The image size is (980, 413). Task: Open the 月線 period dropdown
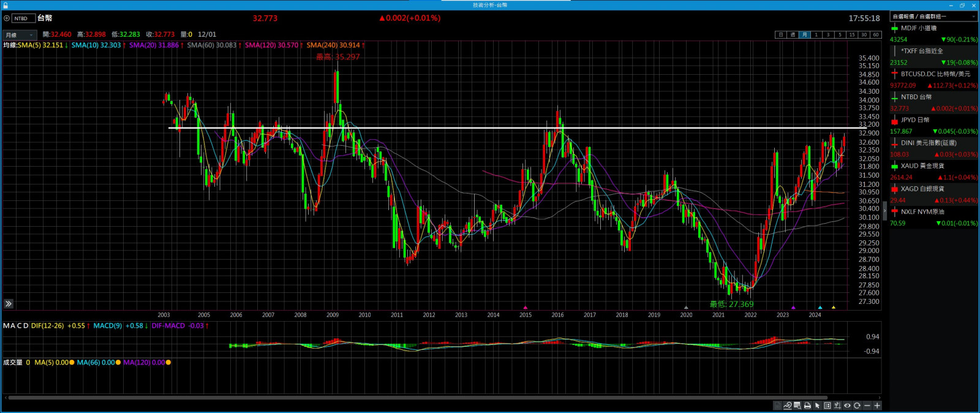[x=20, y=35]
